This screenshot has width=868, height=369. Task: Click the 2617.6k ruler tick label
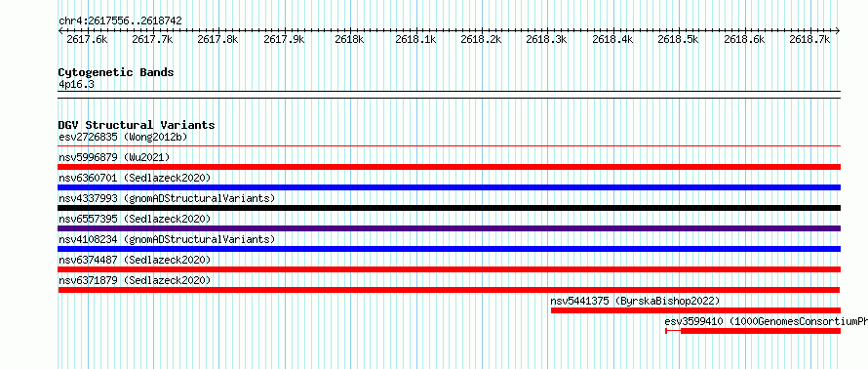87,39
